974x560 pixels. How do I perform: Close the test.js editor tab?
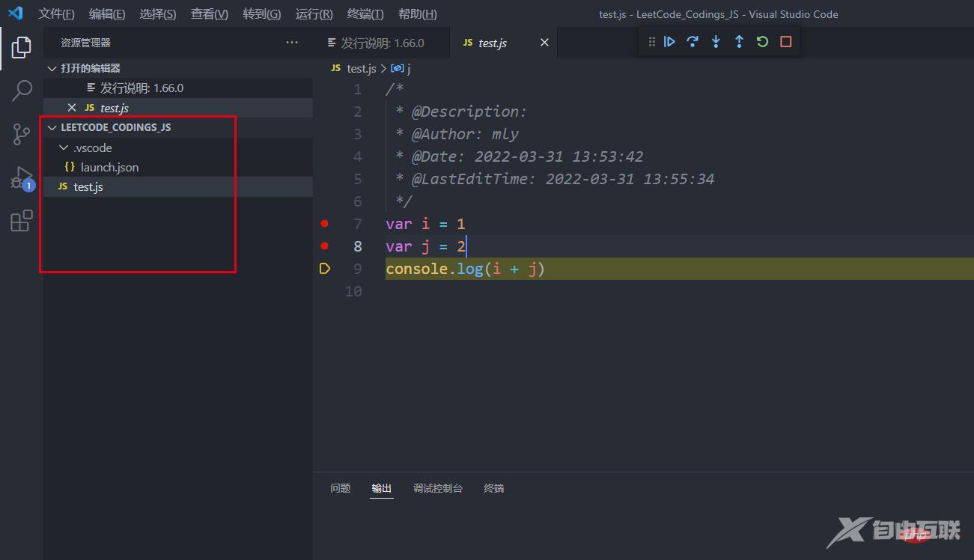pyautogui.click(x=544, y=43)
